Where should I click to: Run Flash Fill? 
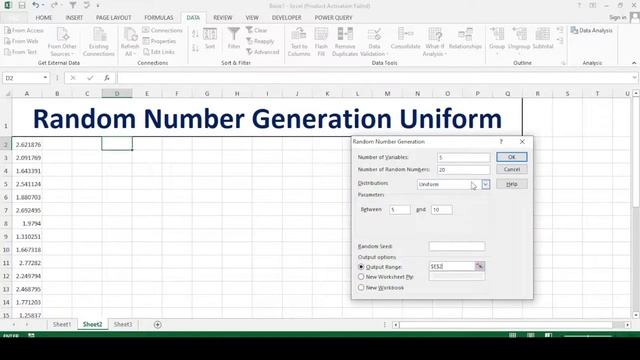(x=321, y=42)
